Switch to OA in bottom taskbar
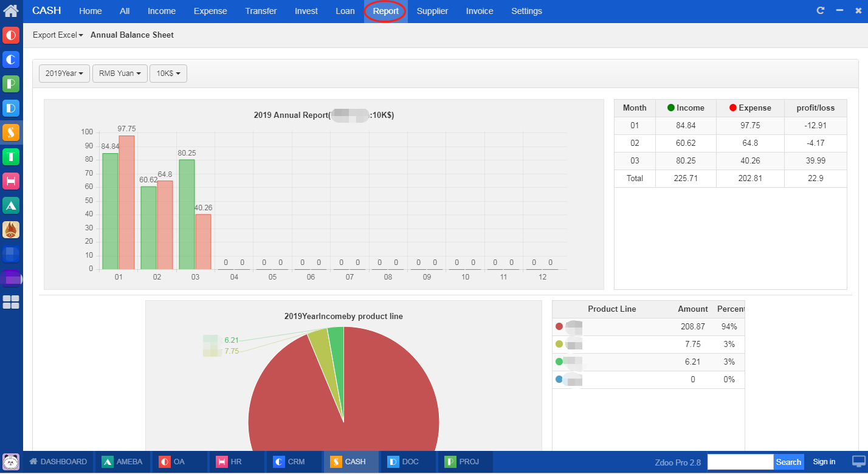This screenshot has width=868, height=474. click(x=179, y=462)
